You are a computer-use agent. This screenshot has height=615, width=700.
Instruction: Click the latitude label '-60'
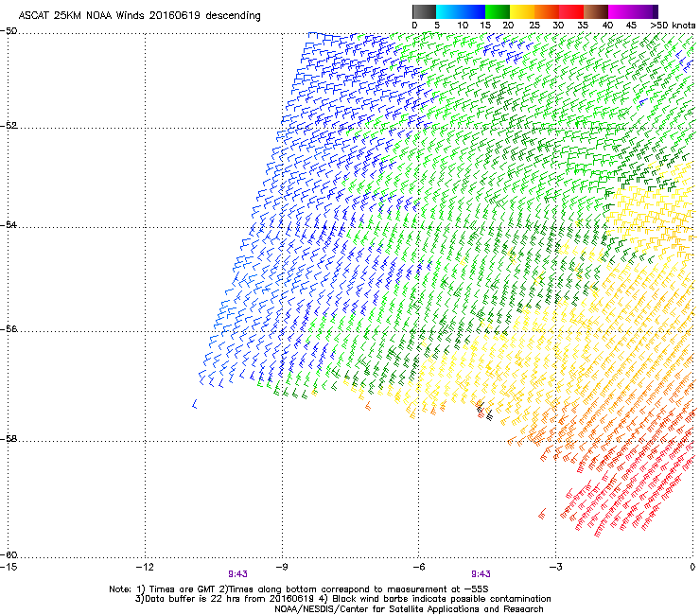click(9, 554)
